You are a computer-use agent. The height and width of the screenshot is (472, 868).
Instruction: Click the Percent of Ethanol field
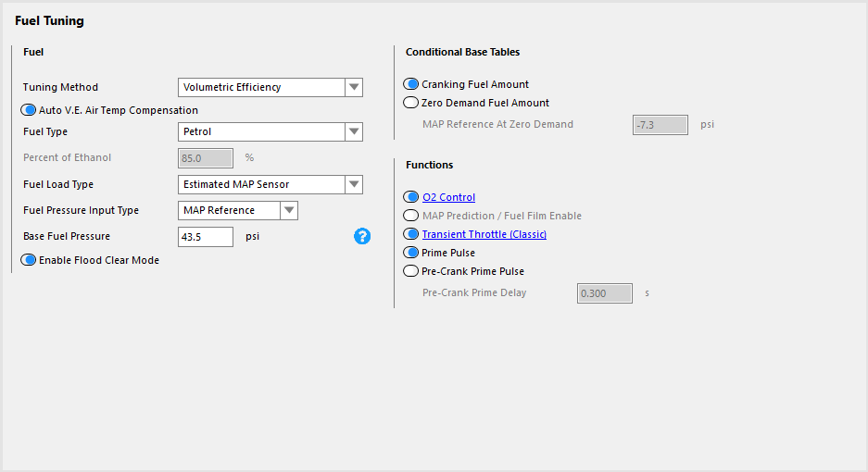206,158
